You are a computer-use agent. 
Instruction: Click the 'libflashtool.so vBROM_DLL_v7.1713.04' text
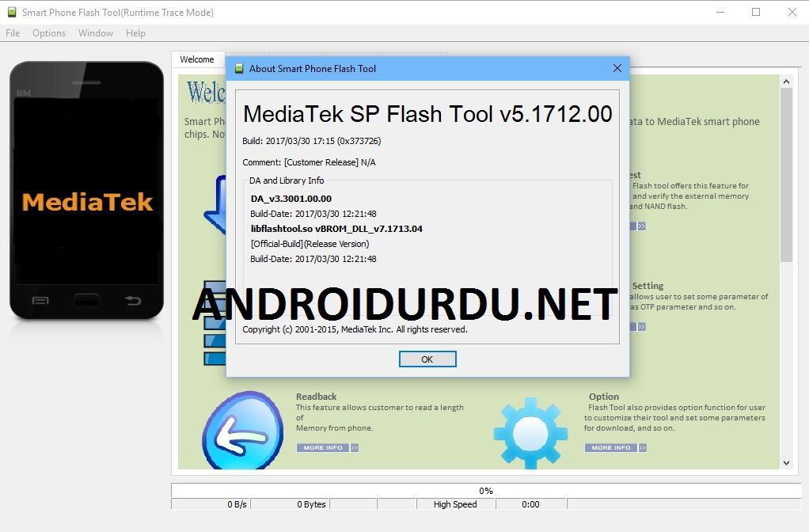click(336, 229)
